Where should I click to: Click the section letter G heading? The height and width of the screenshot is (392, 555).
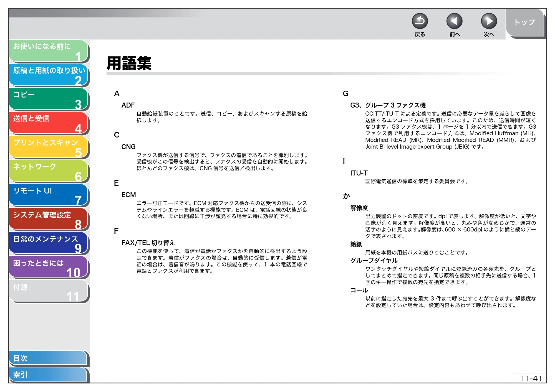[345, 94]
